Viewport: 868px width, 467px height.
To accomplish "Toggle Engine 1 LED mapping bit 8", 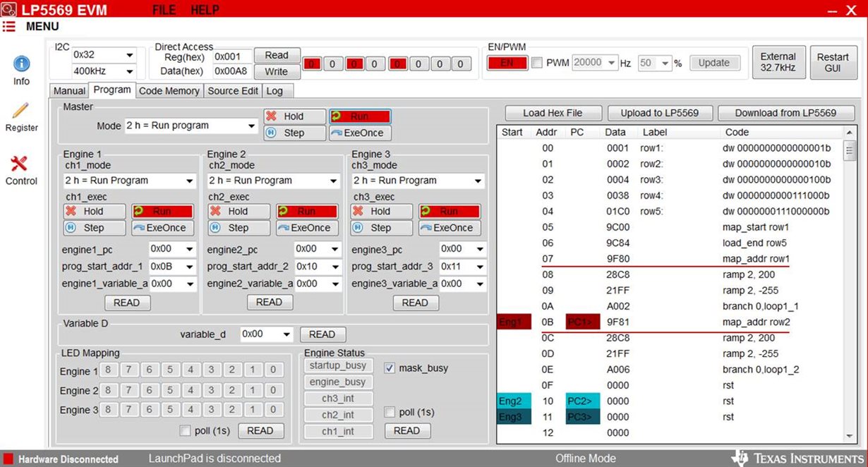I will pos(108,370).
